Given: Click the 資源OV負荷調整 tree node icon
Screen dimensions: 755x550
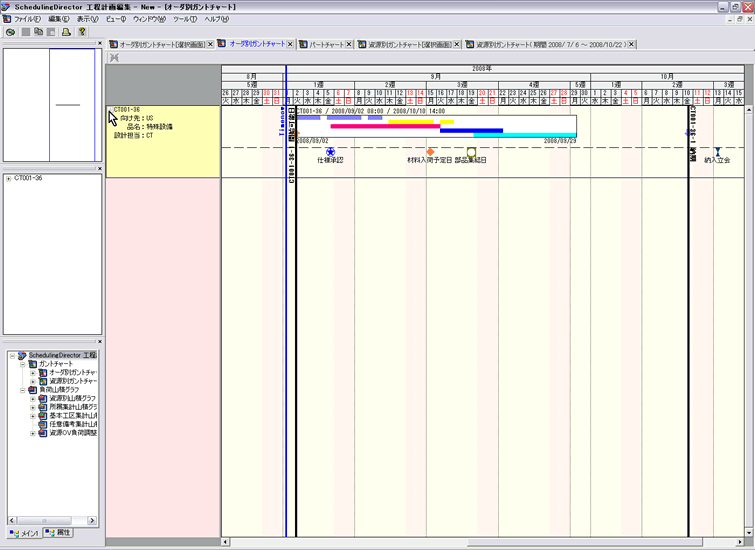Looking at the screenshot, I should (43, 433).
